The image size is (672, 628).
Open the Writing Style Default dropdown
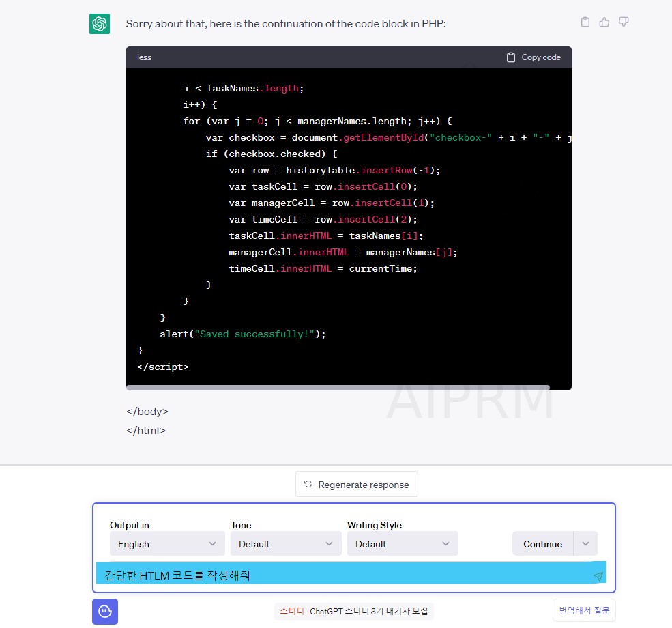[403, 543]
